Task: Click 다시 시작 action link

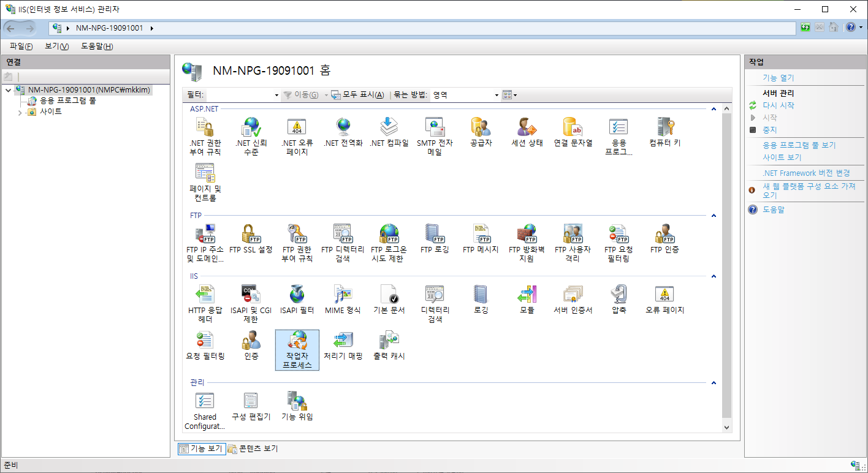Action: tap(778, 105)
